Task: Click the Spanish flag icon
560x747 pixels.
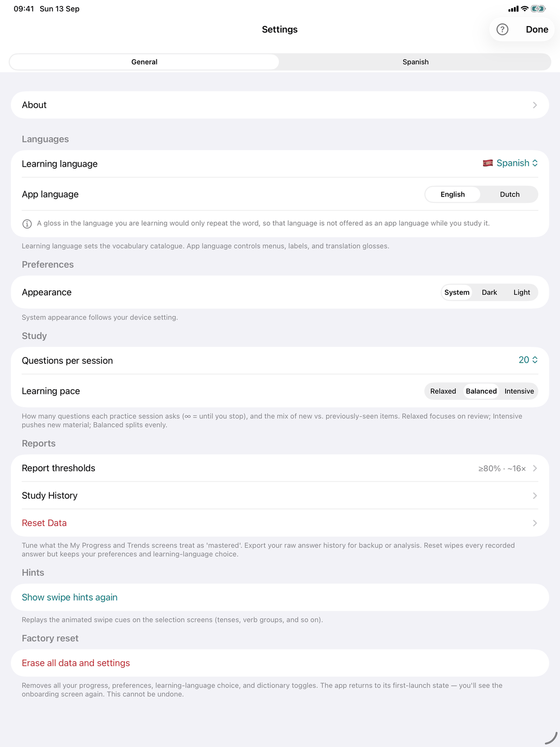Action: tap(488, 163)
